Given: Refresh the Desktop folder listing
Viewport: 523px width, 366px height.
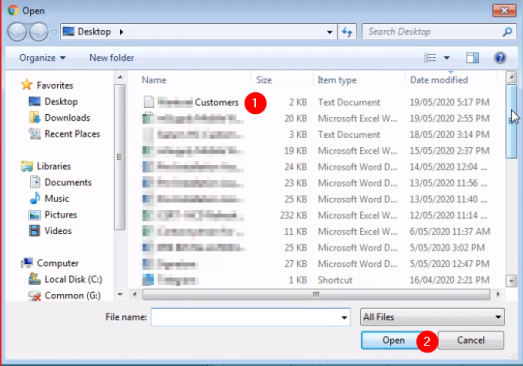Looking at the screenshot, I should coord(347,32).
